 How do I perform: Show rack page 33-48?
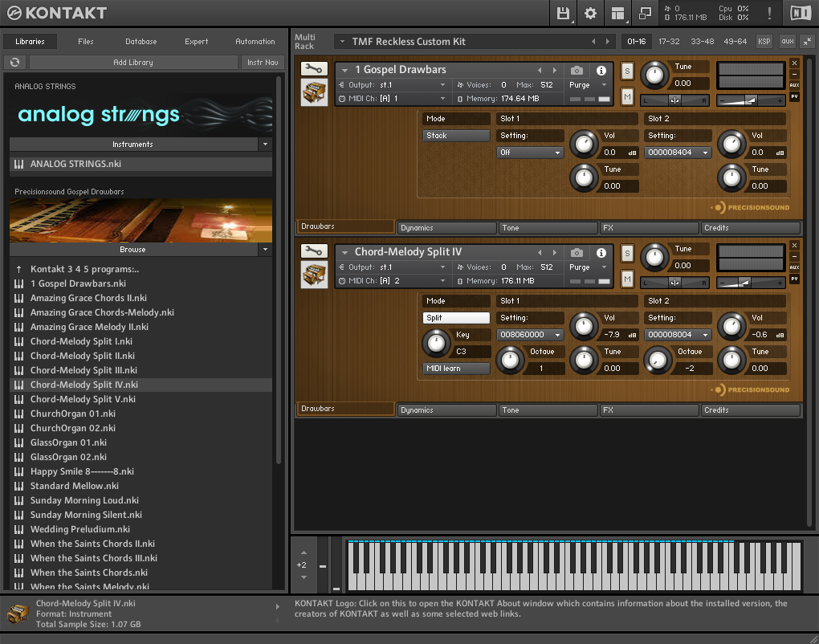[x=702, y=41]
